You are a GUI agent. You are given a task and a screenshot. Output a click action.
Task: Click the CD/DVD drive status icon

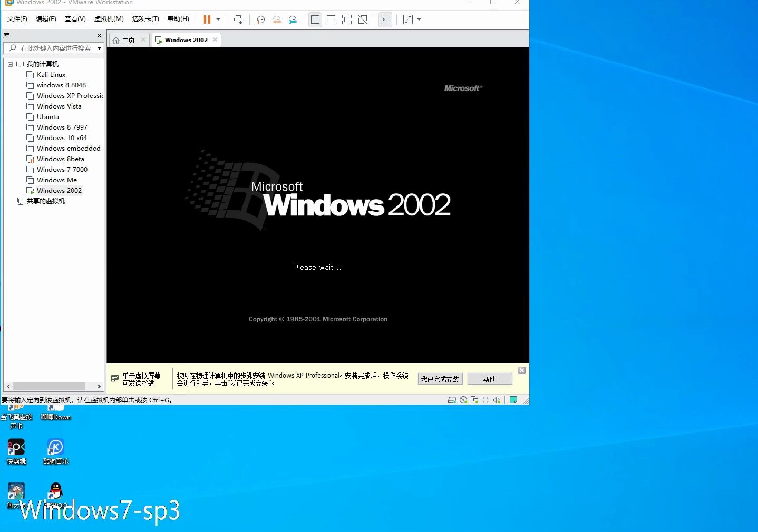pyautogui.click(x=463, y=400)
